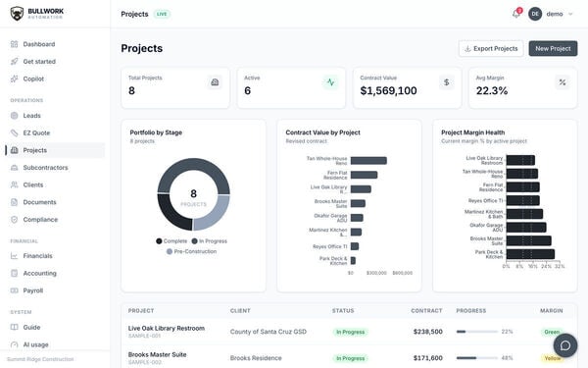Viewport: 588px width, 368px height.
Task: Click the Park Deck & Kitchen margin bar
Action: pos(530,254)
